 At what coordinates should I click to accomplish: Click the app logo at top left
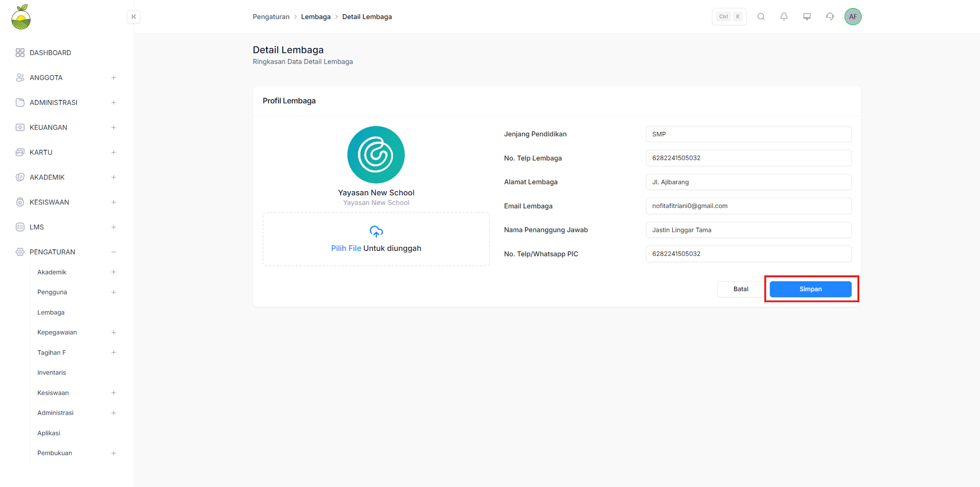21,17
